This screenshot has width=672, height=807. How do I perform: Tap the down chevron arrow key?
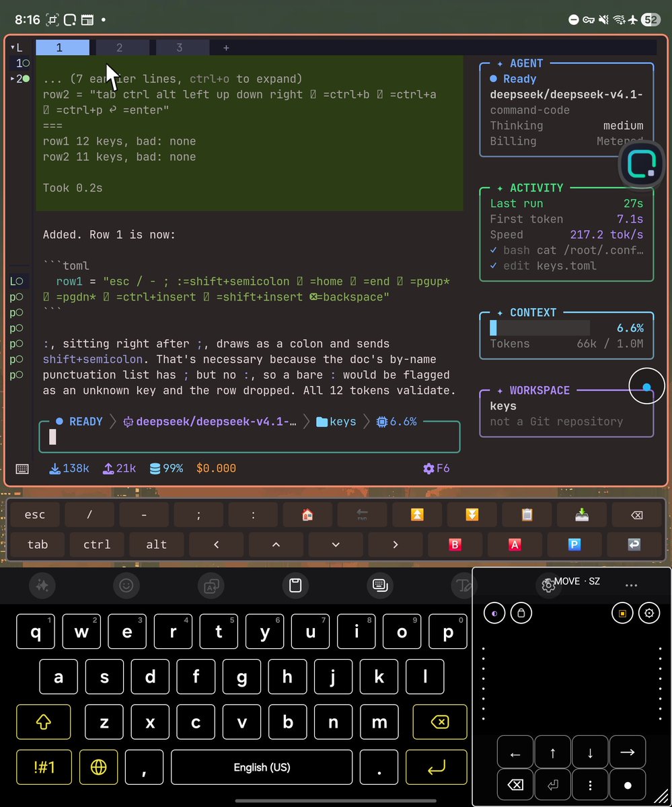pos(336,544)
